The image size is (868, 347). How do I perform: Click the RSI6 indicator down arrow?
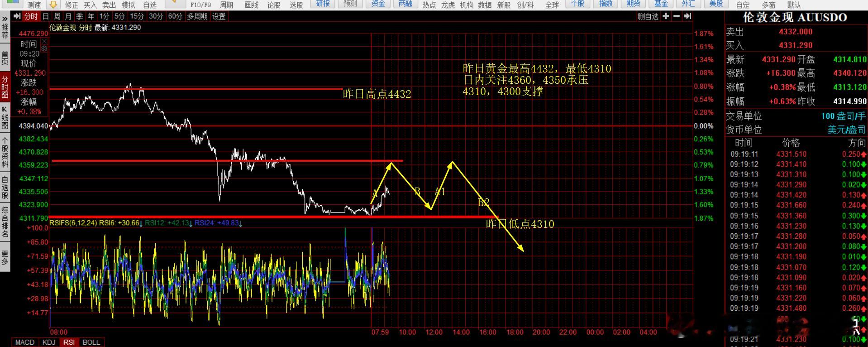click(x=141, y=223)
